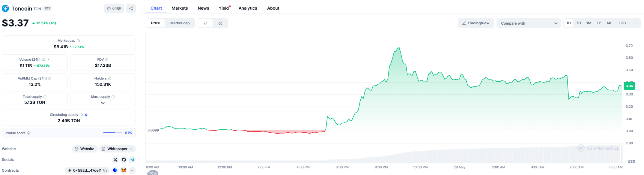Switch to line chart view
644x175 pixels.
(x=205, y=23)
